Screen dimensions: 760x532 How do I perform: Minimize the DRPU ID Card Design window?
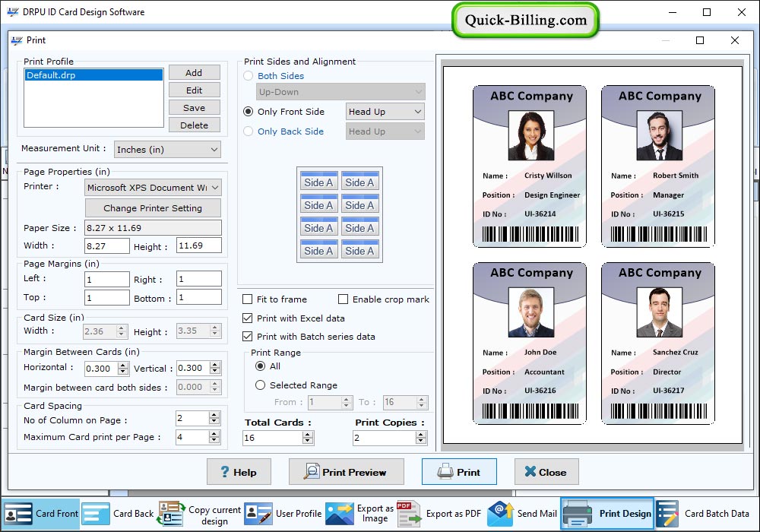(673, 12)
